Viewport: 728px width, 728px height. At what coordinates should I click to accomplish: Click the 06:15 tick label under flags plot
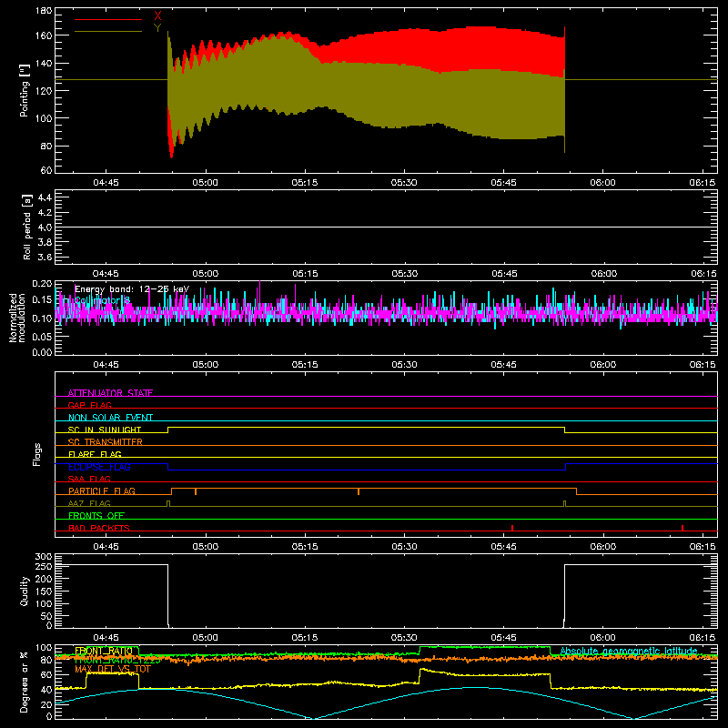(702, 547)
